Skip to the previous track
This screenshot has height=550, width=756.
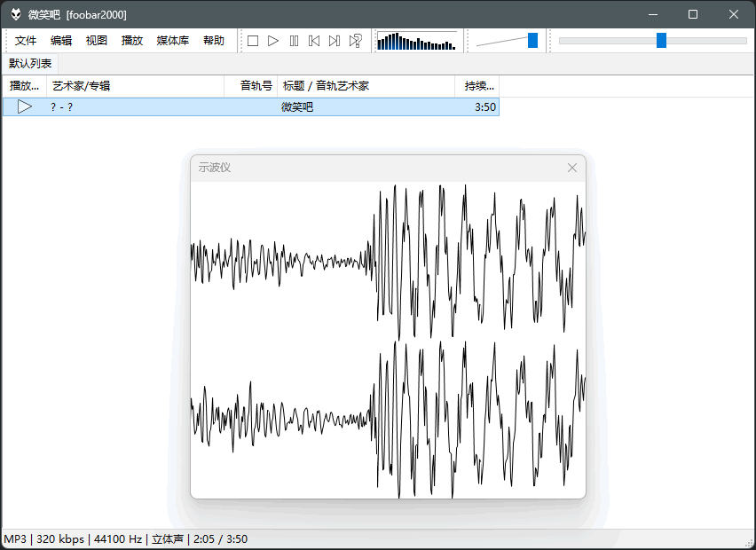[314, 41]
